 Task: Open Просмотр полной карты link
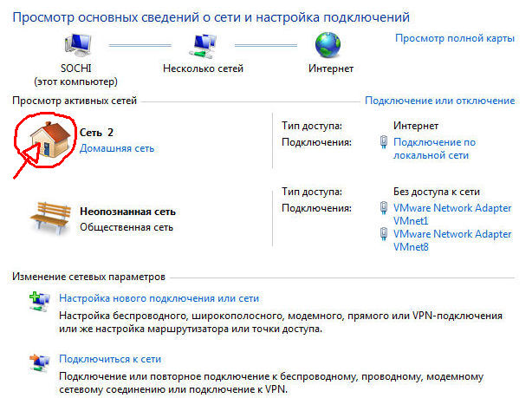coord(455,38)
